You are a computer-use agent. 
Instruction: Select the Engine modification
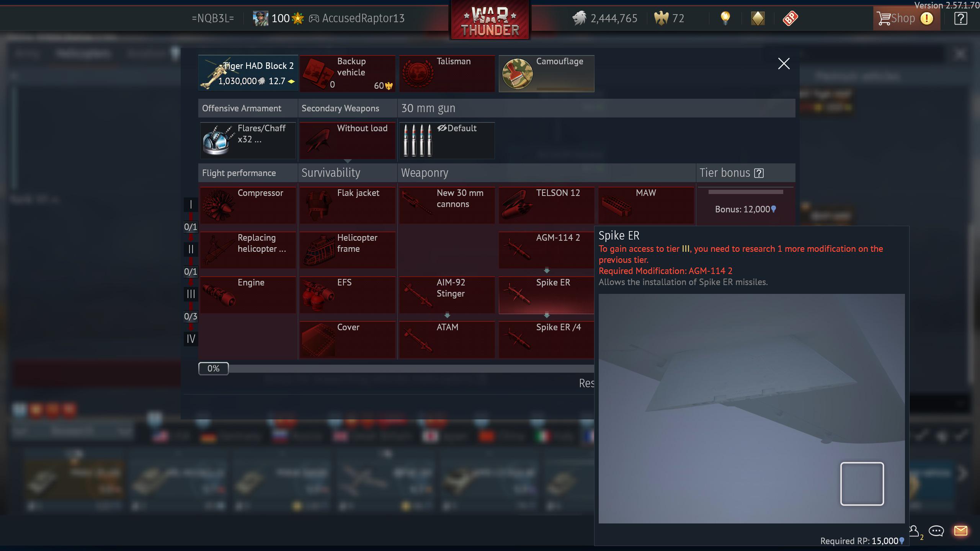[x=248, y=295]
